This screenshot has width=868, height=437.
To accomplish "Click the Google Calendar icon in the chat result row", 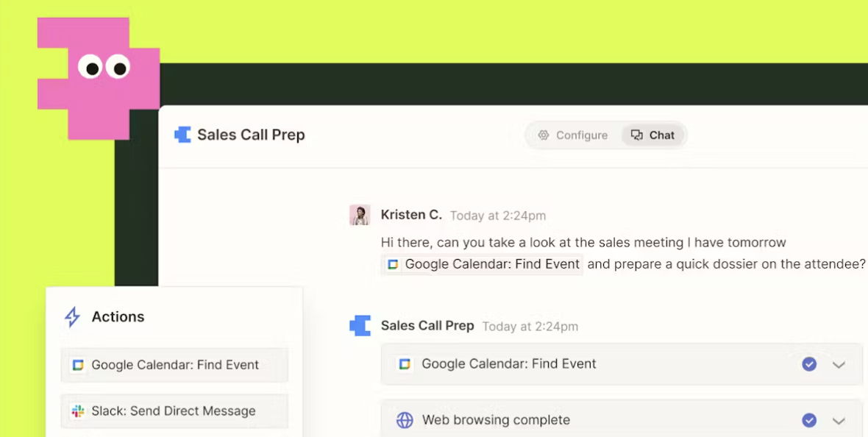I will (405, 364).
